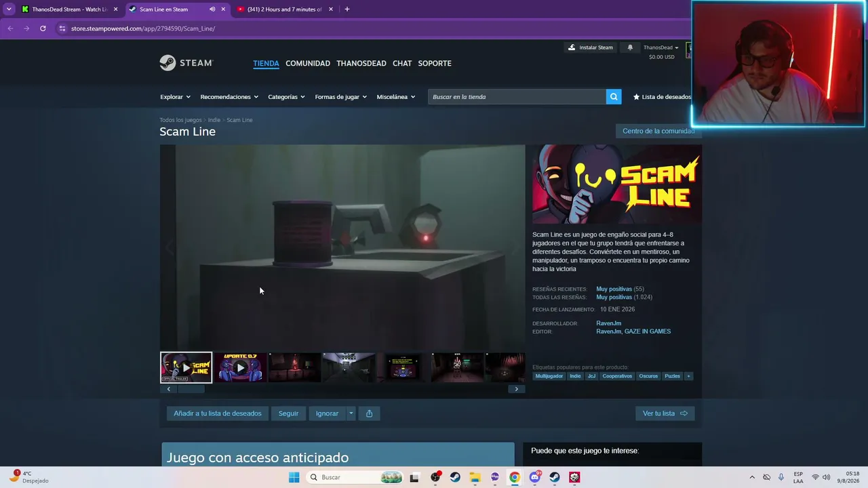
Task: Open Windows Start menu
Action: coord(294,477)
